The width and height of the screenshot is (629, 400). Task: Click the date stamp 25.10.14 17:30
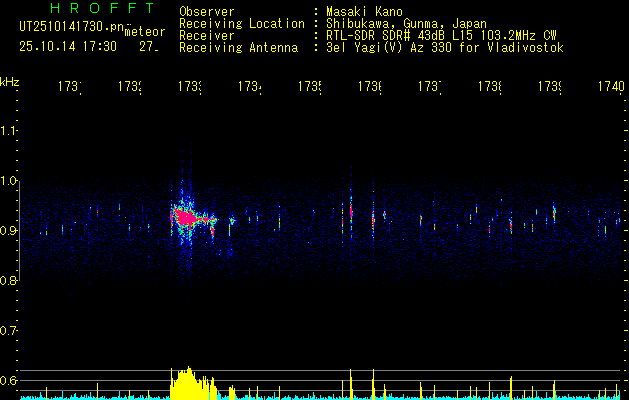[68, 47]
